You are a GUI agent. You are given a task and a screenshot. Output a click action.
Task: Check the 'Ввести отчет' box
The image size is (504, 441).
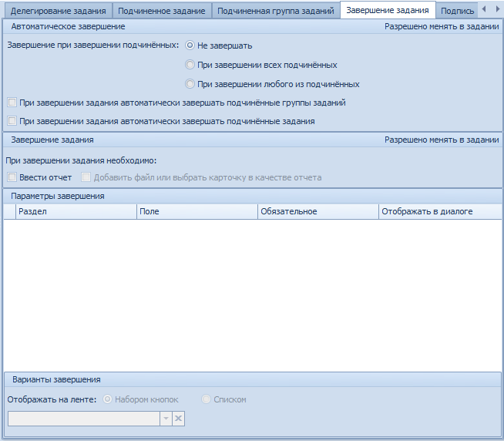(12, 177)
